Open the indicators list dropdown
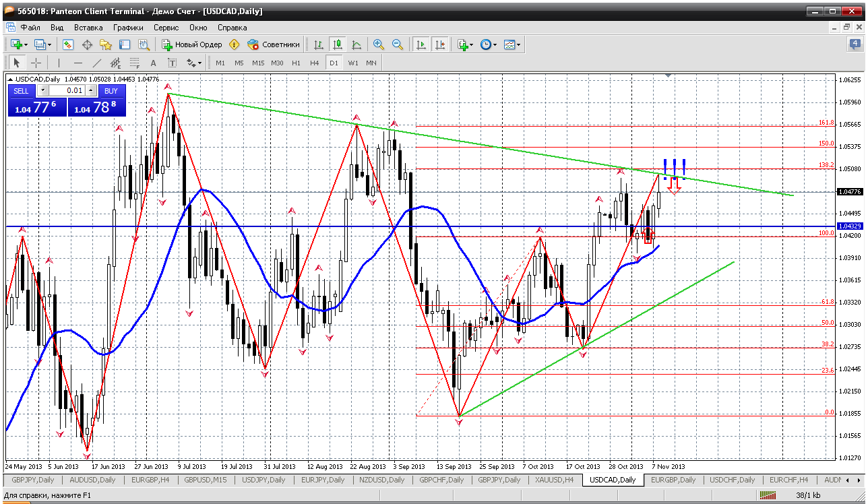This screenshot has height=504, width=868. click(466, 44)
